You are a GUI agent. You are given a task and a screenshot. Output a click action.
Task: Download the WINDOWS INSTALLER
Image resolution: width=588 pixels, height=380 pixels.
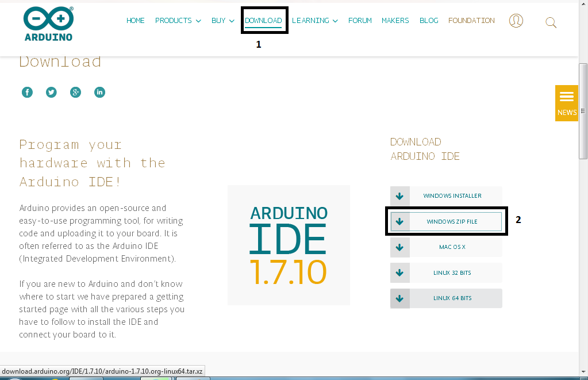(x=446, y=196)
